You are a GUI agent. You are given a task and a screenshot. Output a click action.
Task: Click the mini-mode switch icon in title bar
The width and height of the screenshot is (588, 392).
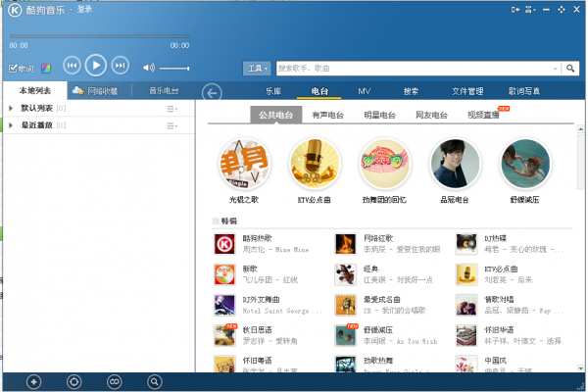[x=515, y=10]
